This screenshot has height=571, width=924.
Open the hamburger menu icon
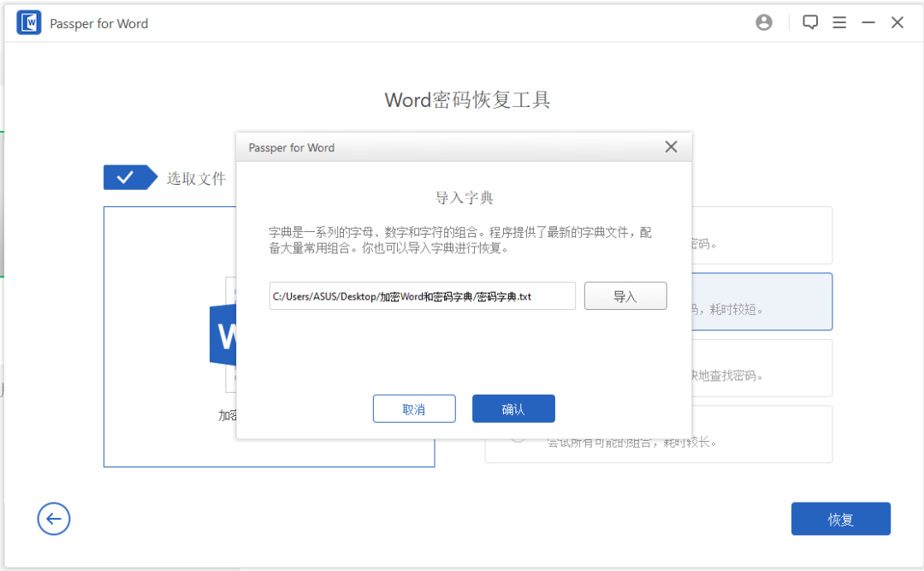pos(839,22)
